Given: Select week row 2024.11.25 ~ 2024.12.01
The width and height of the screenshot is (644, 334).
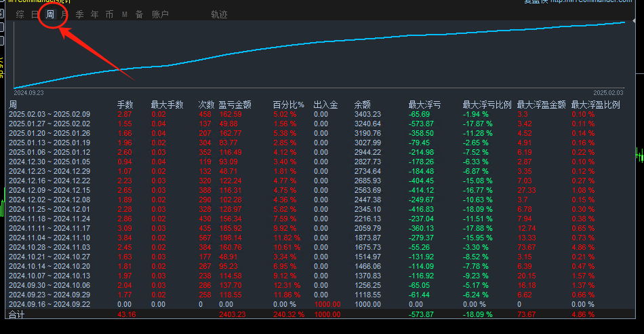Looking at the screenshot, I should pos(321,209).
